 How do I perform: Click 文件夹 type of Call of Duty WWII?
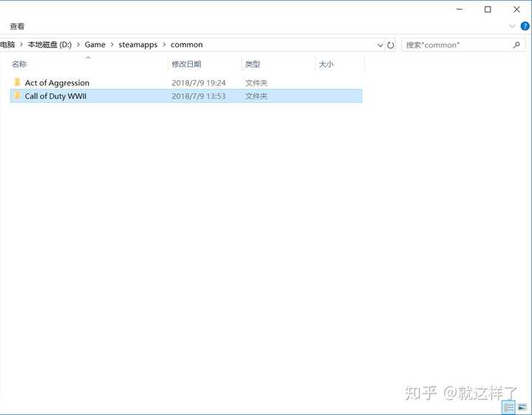[256, 96]
